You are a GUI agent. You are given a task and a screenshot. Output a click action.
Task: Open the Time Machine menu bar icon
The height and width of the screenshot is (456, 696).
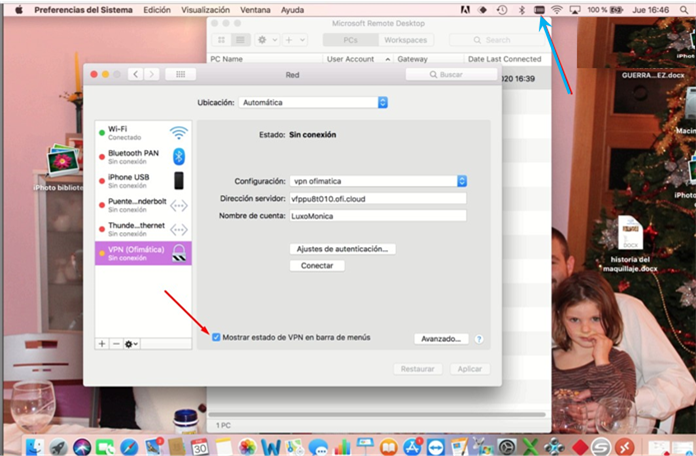coord(502,10)
